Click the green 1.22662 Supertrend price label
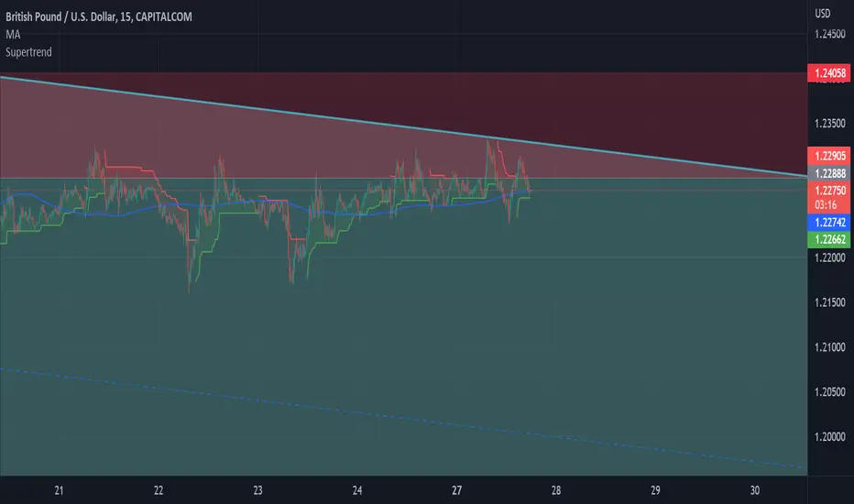The width and height of the screenshot is (854, 504). point(829,239)
